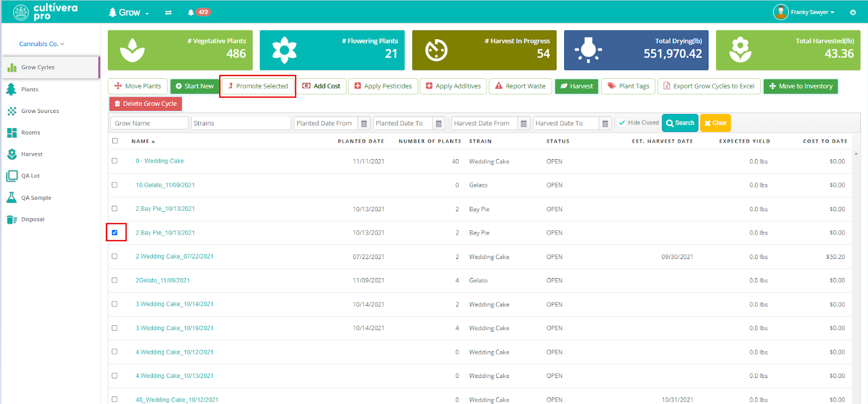868x404 pixels.
Task: Click the Promote Selected button
Action: pyautogui.click(x=258, y=86)
